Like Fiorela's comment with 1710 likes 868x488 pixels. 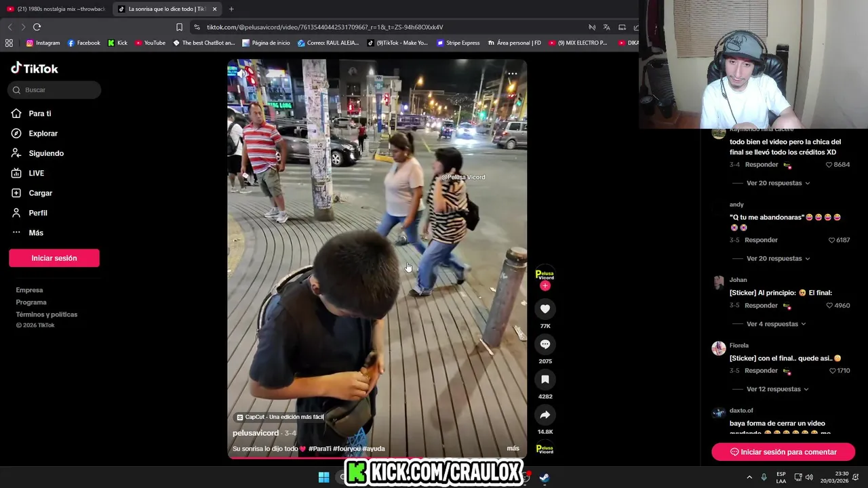pyautogui.click(x=833, y=371)
